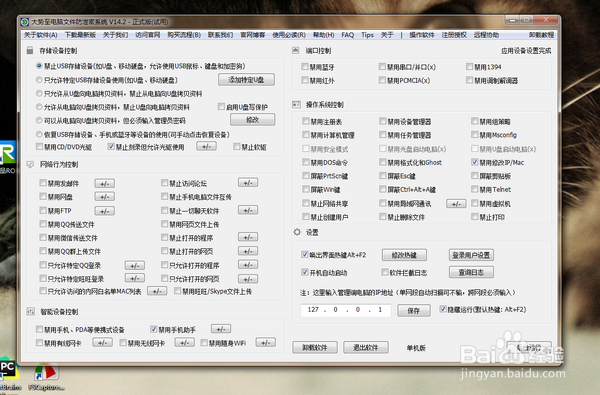Check 禁用Telnet checkbox
Viewport: 600px width, 395px height.
coord(474,189)
